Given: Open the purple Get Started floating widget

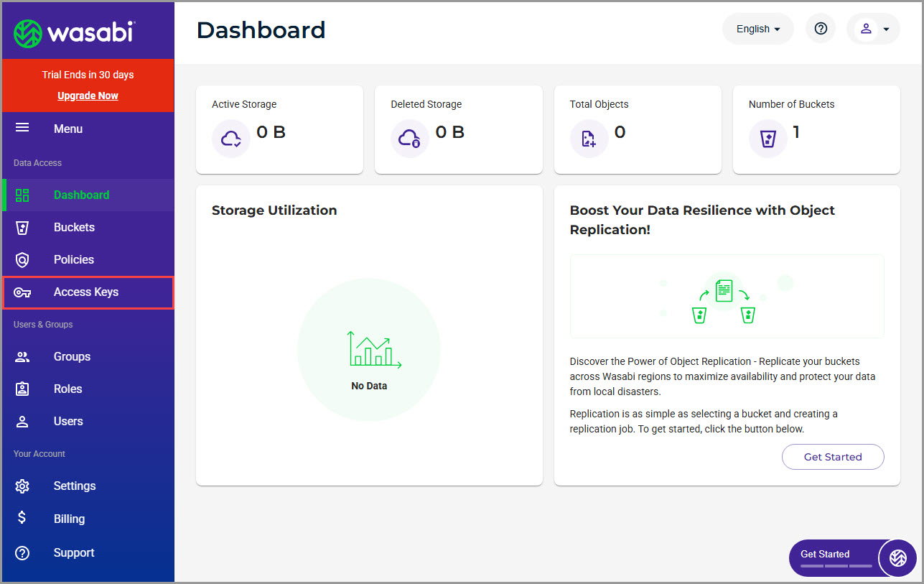Looking at the screenshot, I should coord(852,558).
